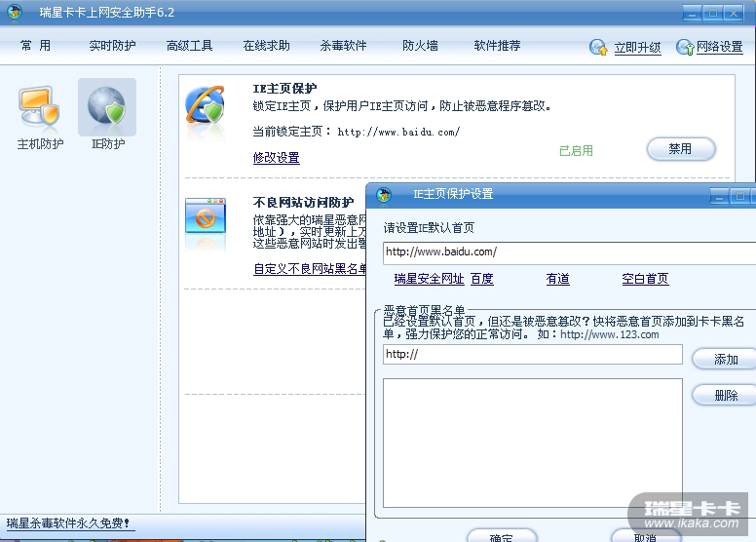Screen dimensions: 756x542
Task: Click the 立即升级 upgrade globe icon
Action: (598, 47)
